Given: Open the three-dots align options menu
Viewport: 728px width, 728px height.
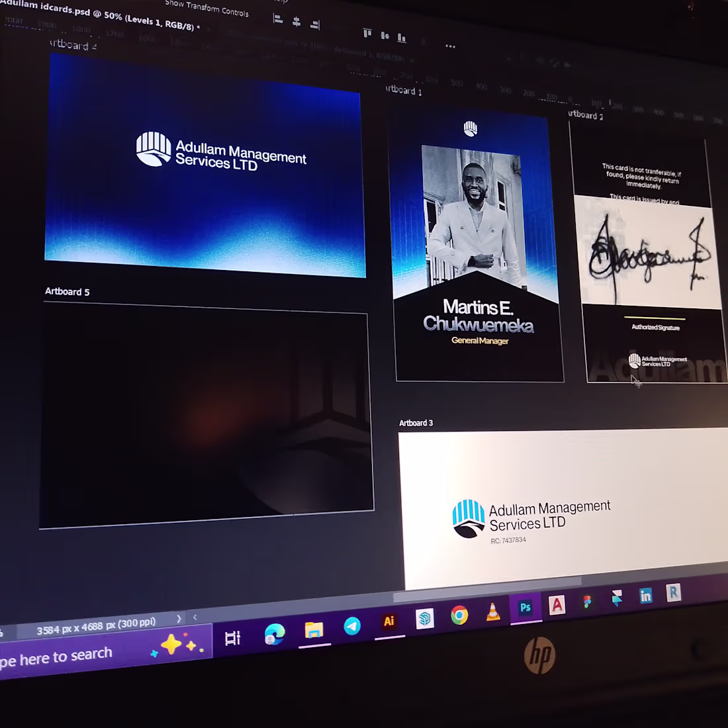Looking at the screenshot, I should point(450,46).
